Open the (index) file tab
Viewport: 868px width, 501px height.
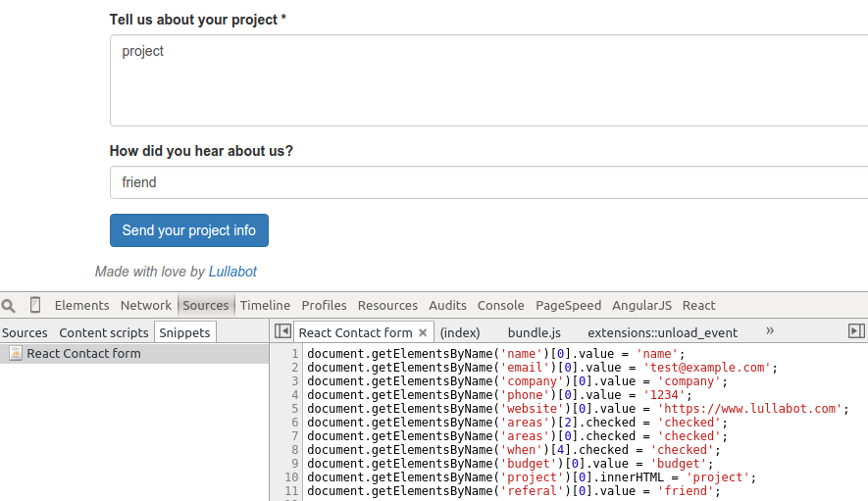coord(460,332)
